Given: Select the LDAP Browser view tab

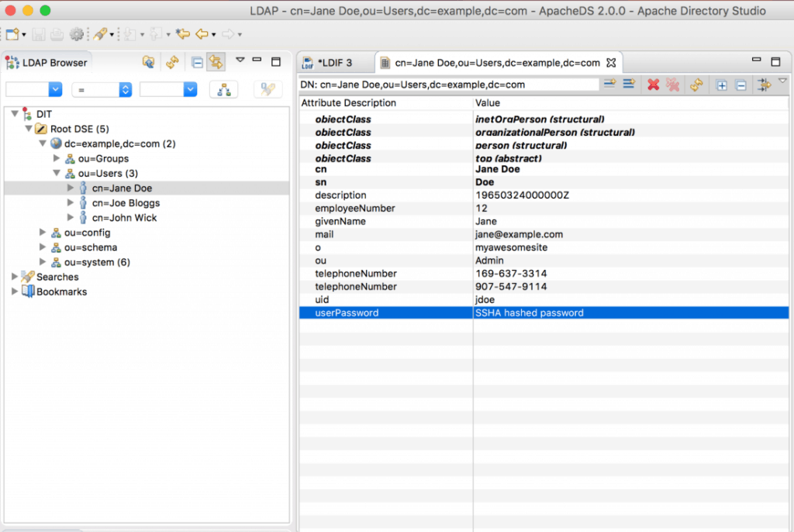Looking at the screenshot, I should tap(47, 62).
